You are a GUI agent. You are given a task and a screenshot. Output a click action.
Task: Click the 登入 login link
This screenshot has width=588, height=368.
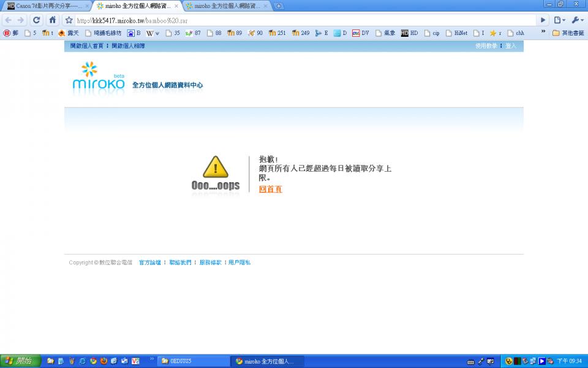tap(511, 46)
